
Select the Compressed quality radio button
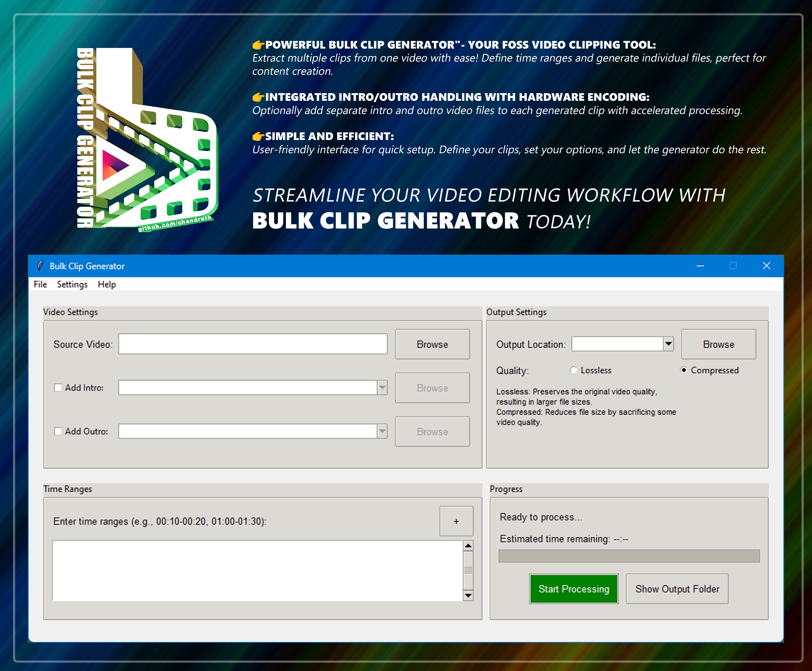pyautogui.click(x=683, y=370)
